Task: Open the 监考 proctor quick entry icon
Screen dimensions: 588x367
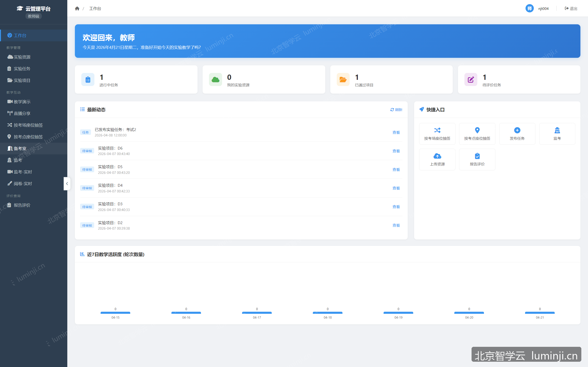Action: [557, 130]
